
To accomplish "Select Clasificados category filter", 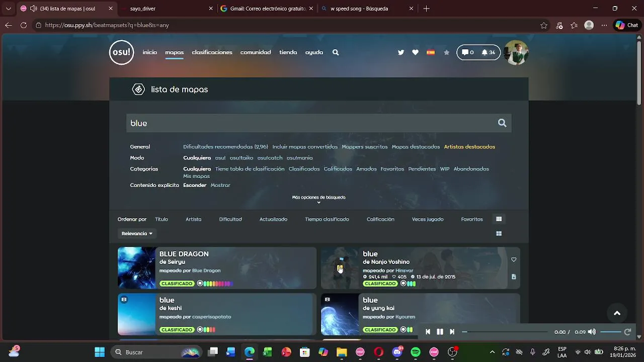I will tap(304, 169).
